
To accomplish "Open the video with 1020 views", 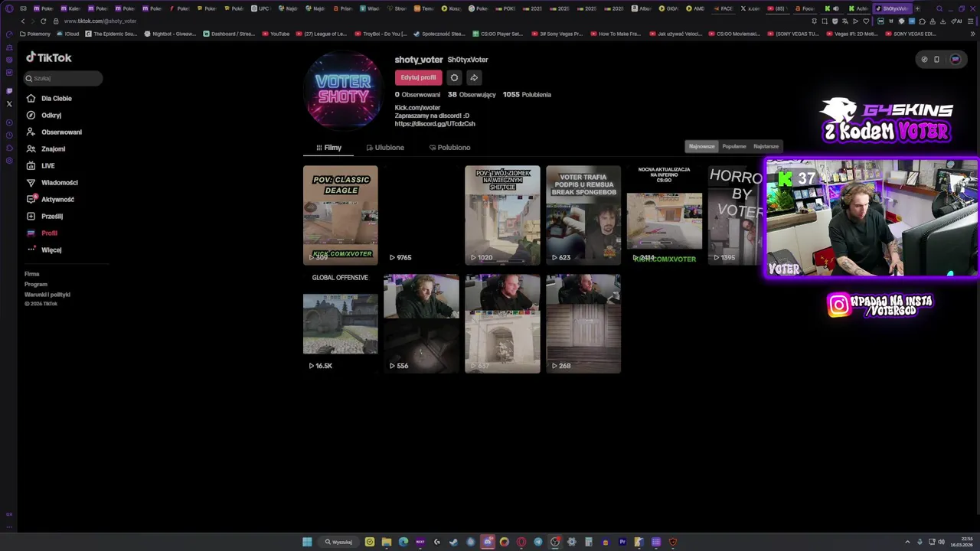I will tap(502, 215).
